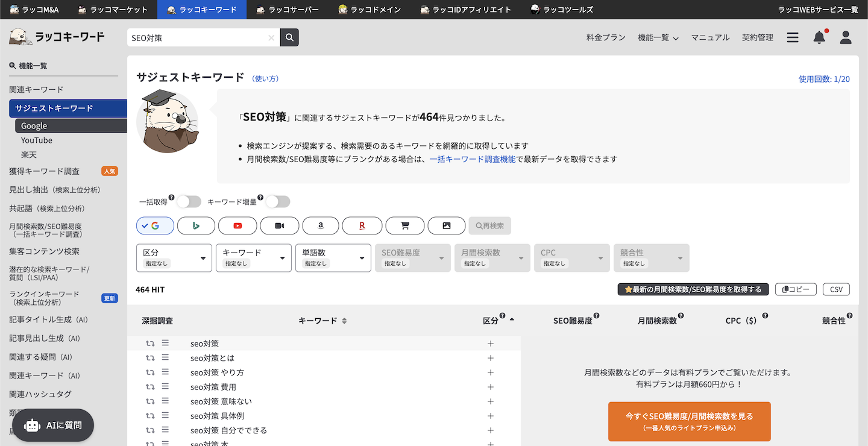Image resolution: width=868 pixels, height=446 pixels.
Task: Expand the 機能一覧 header menu
Action: [658, 37]
